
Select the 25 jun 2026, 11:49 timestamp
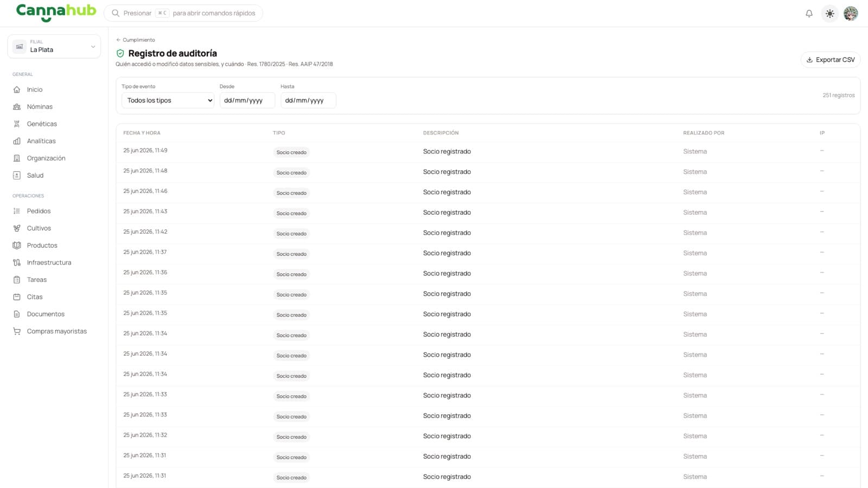(145, 150)
